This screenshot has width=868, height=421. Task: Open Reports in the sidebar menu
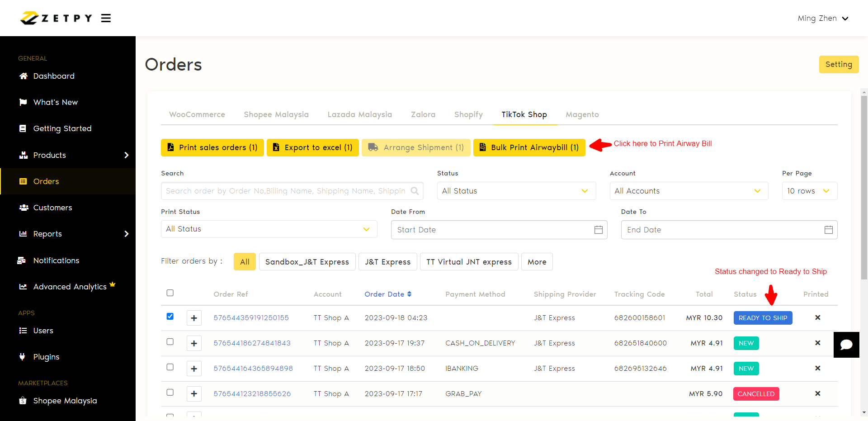click(x=47, y=234)
